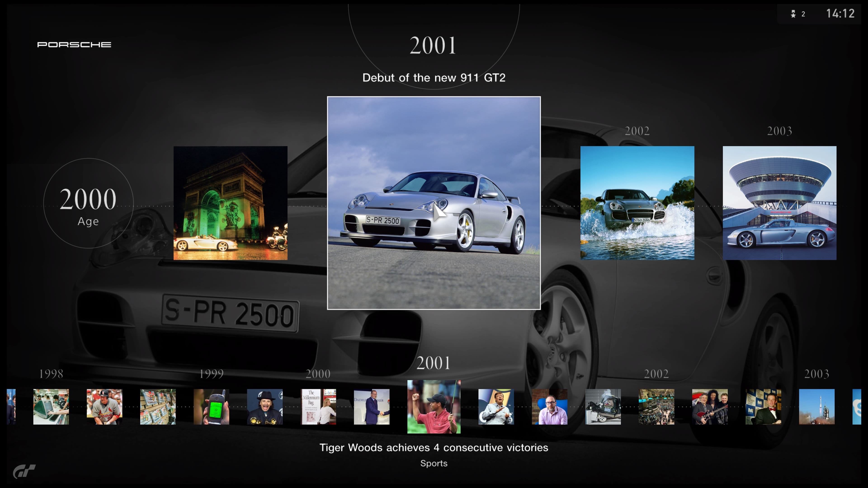Open the Windows software boxes shelf thumbnail
Screen dimensions: 868x488
click(158, 407)
